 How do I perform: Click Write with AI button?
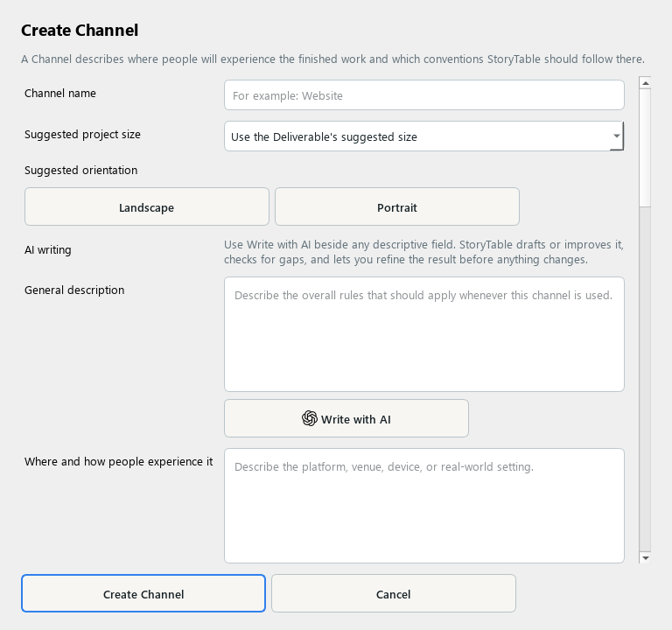[346, 419]
